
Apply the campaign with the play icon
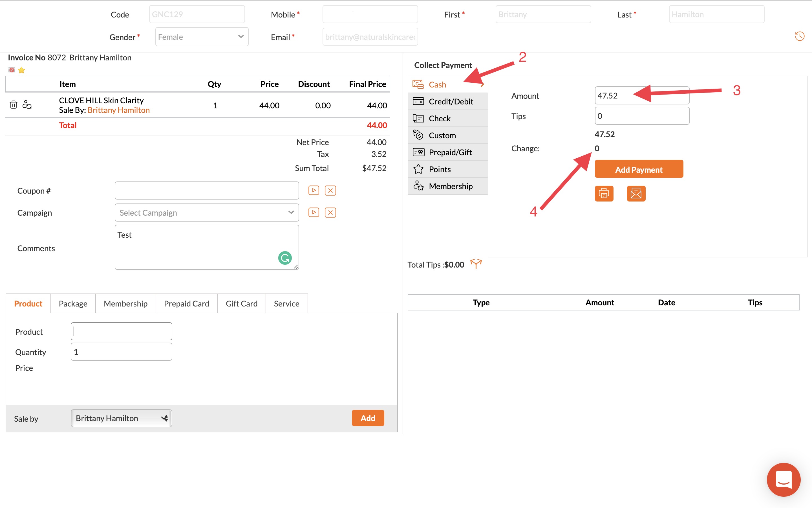tap(314, 212)
